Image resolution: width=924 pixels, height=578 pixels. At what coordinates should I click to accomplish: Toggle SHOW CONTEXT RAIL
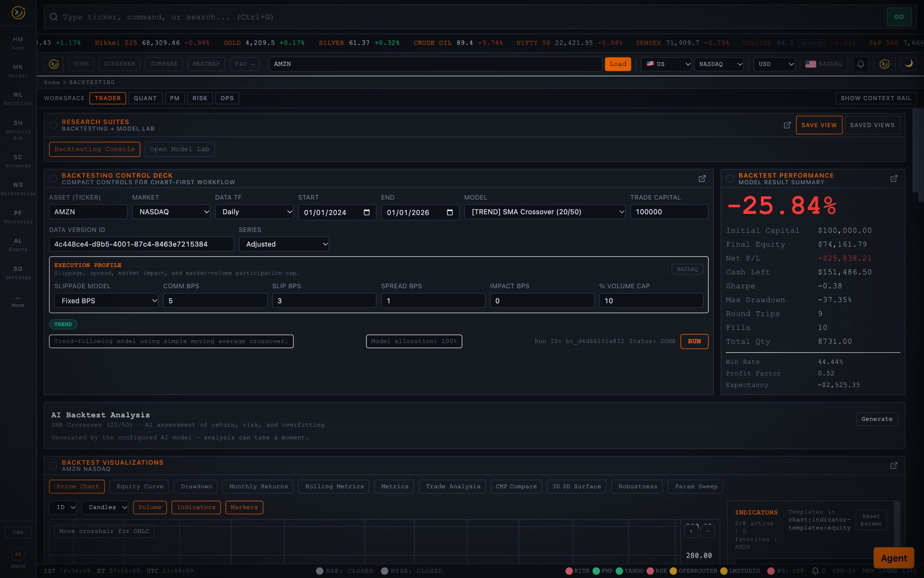(876, 98)
